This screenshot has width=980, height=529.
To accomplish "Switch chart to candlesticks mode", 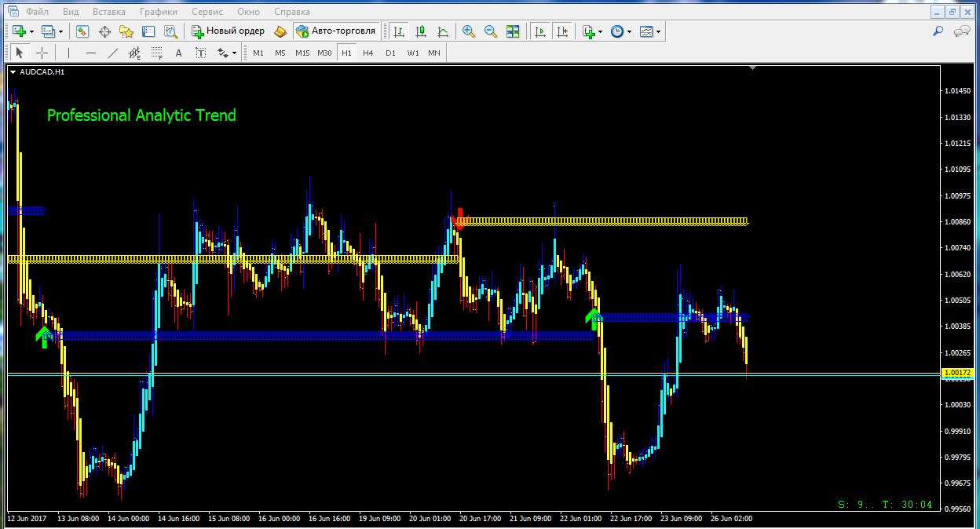I will [421, 31].
